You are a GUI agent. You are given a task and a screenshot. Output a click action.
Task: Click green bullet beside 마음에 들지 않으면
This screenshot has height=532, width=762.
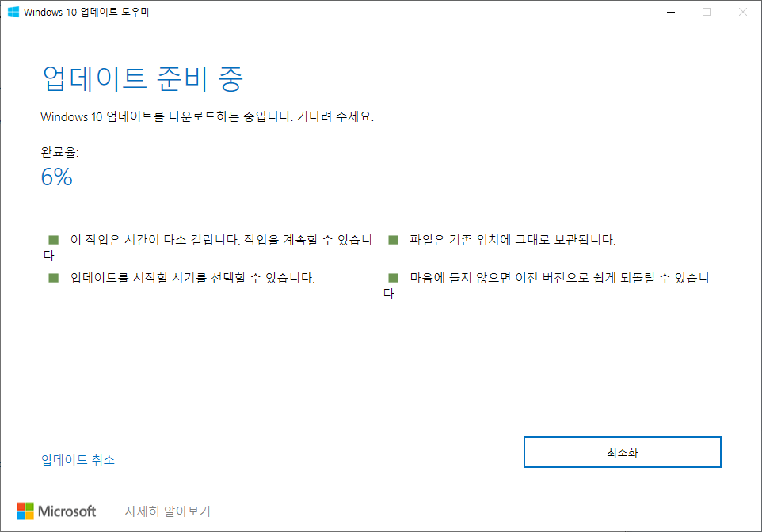(393, 278)
